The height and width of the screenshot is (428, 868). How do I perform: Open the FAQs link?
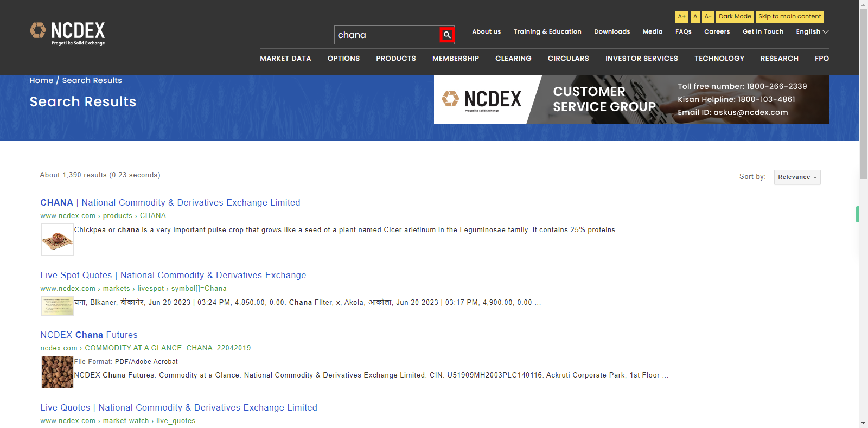point(684,31)
